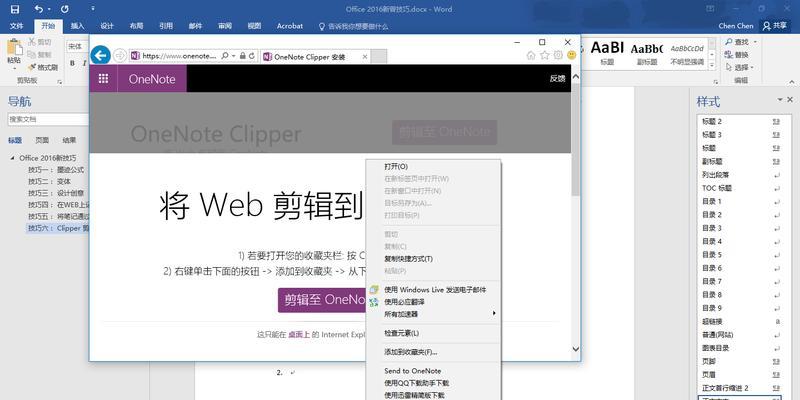Viewport: 800px width, 400px height.
Task: Click the OneNote brand logo in header
Action: (x=152, y=79)
